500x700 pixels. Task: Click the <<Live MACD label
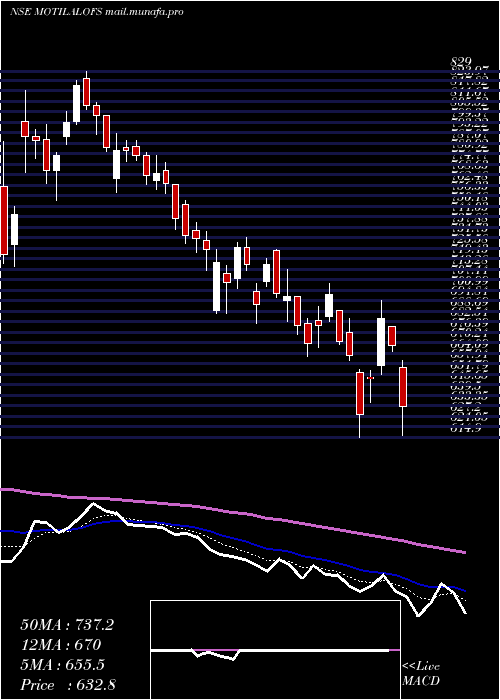pyautogui.click(x=421, y=674)
